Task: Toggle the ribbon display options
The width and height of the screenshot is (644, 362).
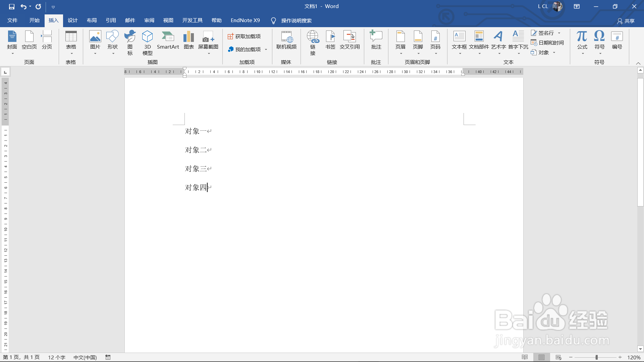Action: coord(577,6)
